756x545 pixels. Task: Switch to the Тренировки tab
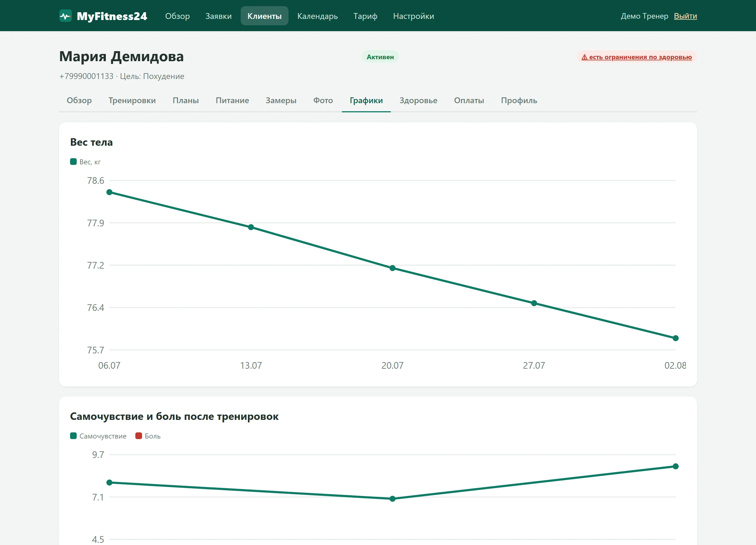(x=132, y=100)
